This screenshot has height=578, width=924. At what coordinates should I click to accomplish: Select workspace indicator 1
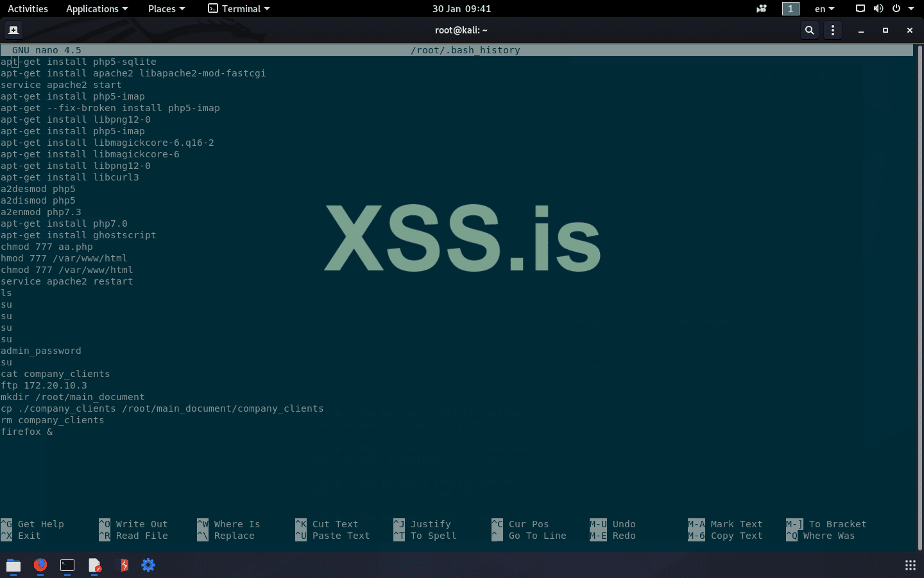pyautogui.click(x=791, y=9)
